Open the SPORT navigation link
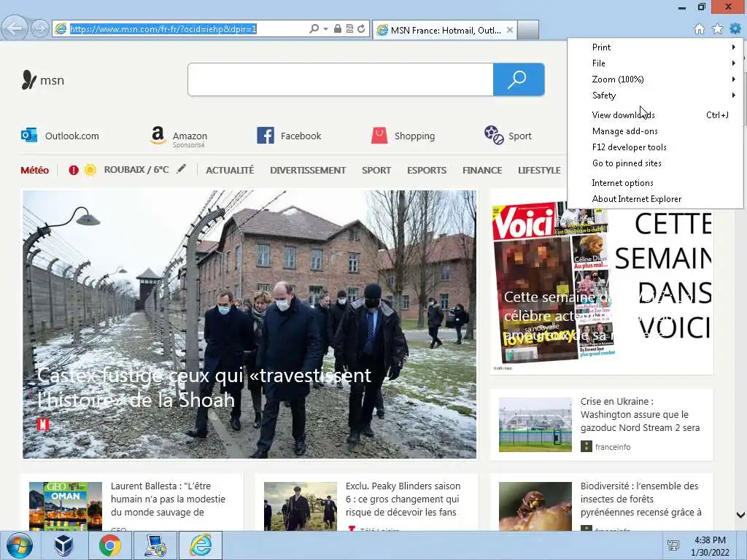The height and width of the screenshot is (560, 747). point(376,170)
